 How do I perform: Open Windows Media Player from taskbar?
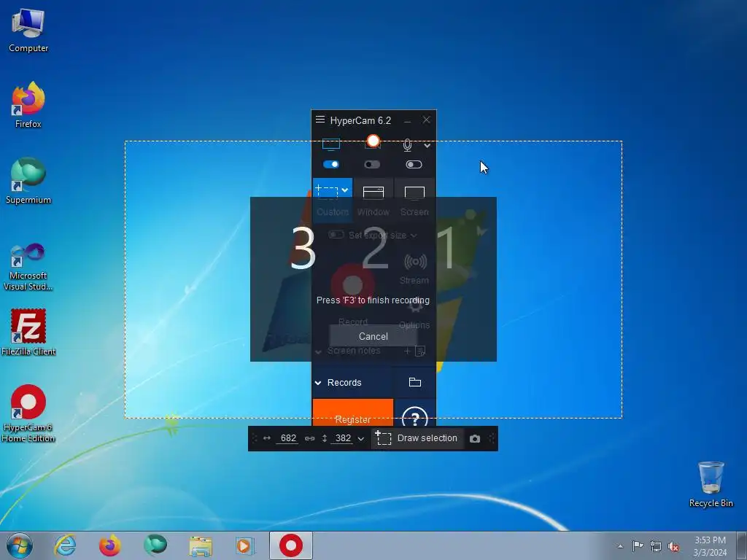pyautogui.click(x=245, y=545)
